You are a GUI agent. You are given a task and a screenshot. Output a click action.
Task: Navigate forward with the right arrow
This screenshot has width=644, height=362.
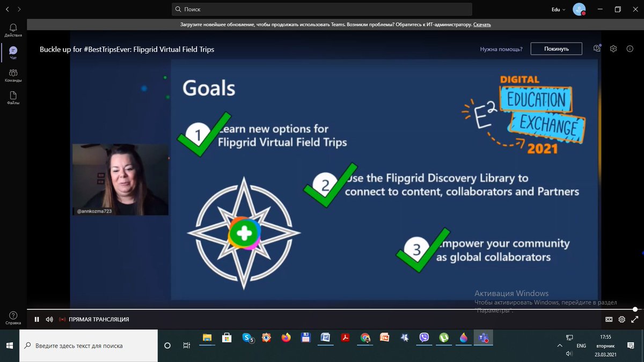(19, 9)
